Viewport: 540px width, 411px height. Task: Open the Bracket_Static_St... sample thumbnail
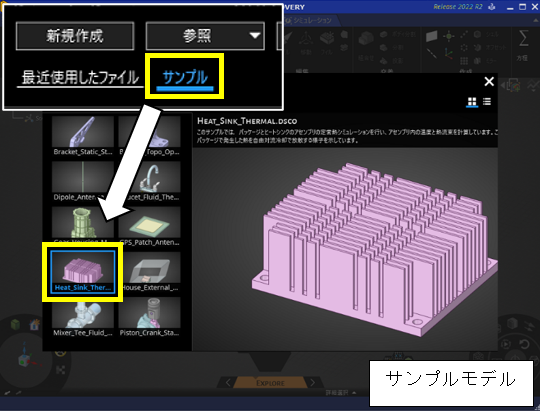click(83, 136)
